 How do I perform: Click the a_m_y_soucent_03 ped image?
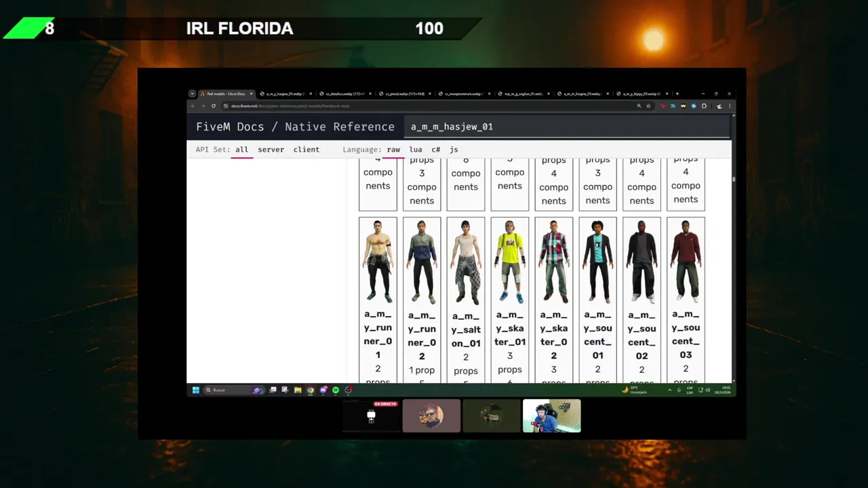[x=686, y=261]
